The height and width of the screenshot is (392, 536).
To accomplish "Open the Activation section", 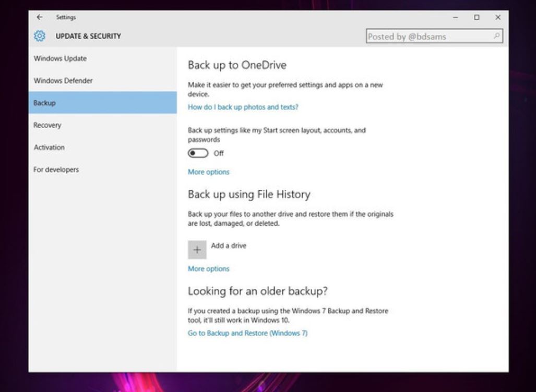I will tap(102, 147).
